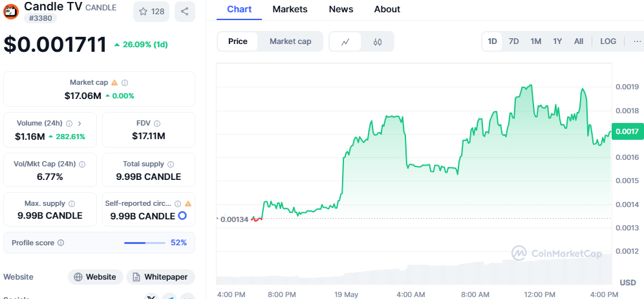Open the Website link button

click(x=95, y=277)
